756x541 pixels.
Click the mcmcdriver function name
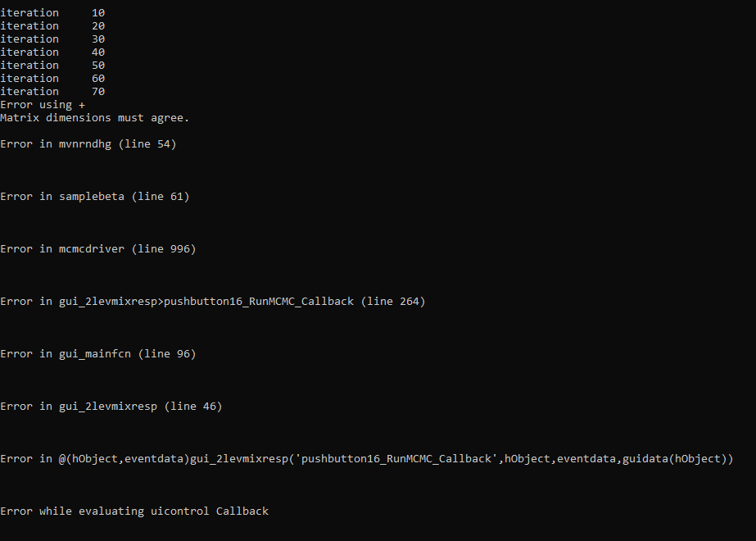click(x=92, y=249)
